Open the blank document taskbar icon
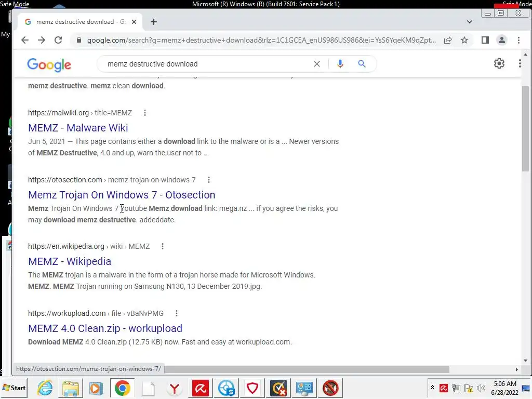 [149, 388]
